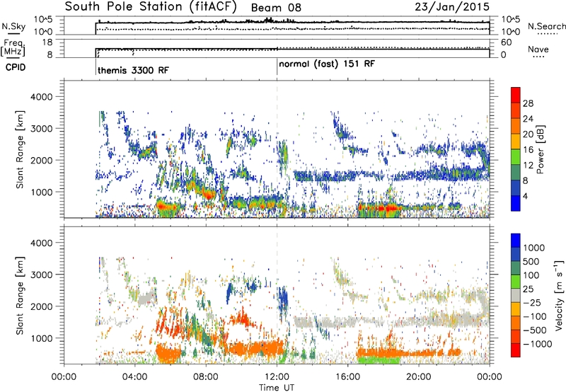
Task: Click the 'Time UT' axis label
Action: click(277, 387)
